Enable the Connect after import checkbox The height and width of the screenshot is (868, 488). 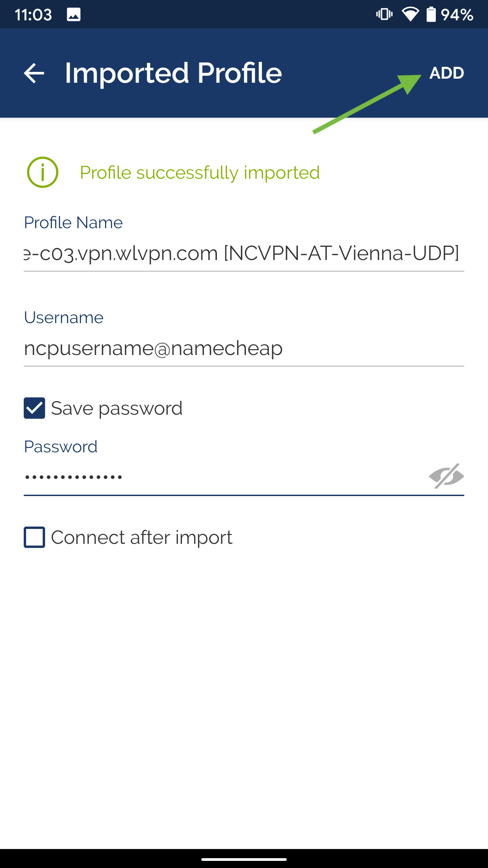[x=34, y=537]
